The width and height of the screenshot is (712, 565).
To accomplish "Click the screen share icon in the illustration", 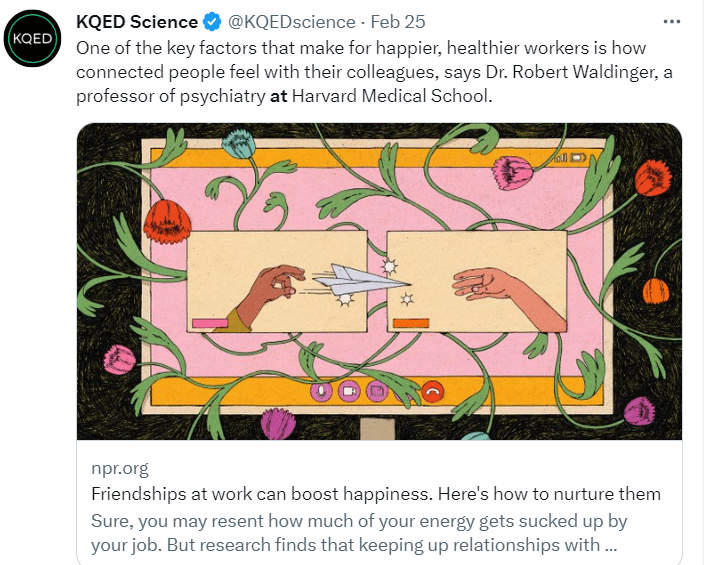I will click(x=376, y=391).
